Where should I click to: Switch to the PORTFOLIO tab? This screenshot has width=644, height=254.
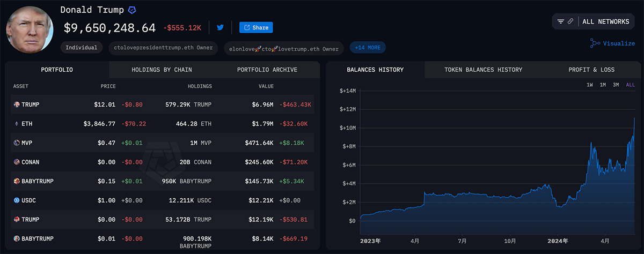click(x=57, y=70)
